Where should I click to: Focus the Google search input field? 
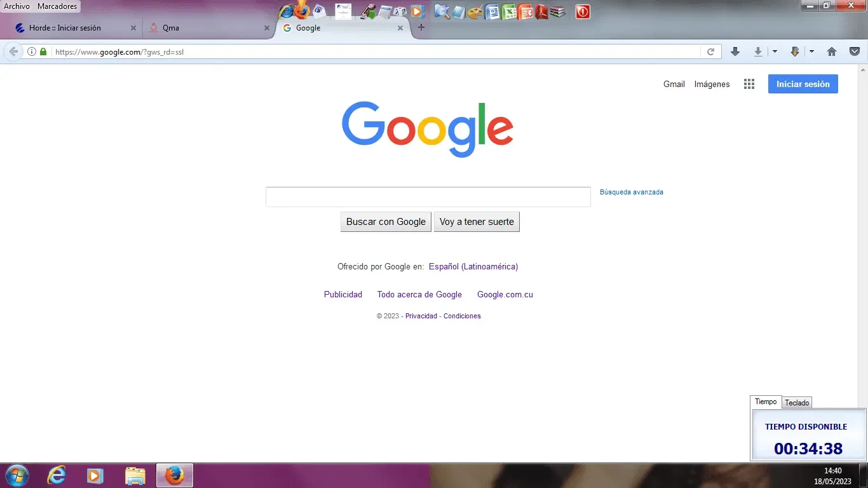(x=428, y=197)
